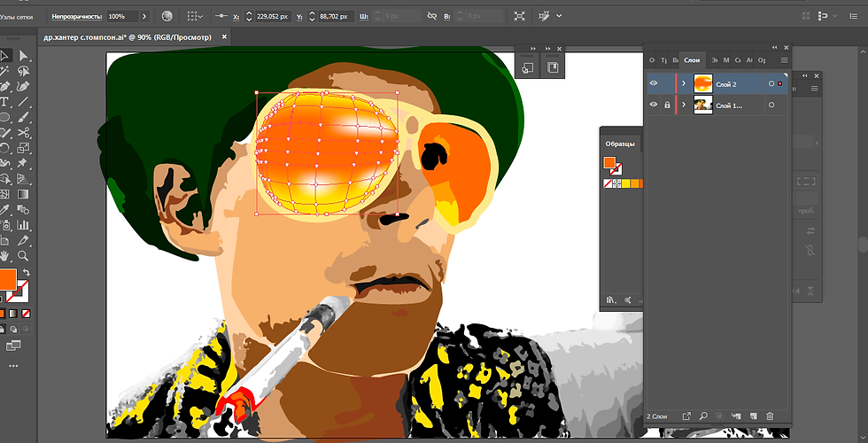Select the Mesh tool
Image resolution: width=868 pixels, height=443 pixels.
coord(4,194)
